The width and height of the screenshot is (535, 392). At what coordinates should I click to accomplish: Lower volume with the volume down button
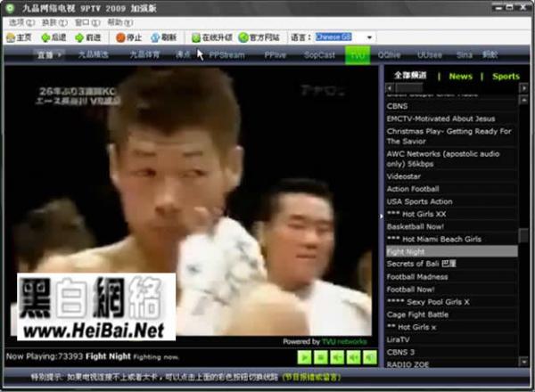click(337, 357)
